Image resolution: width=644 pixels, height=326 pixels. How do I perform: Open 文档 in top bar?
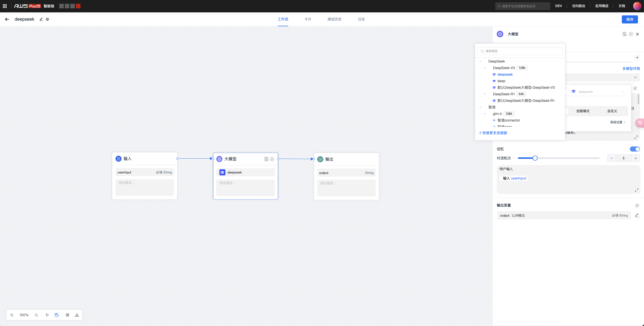coord(622,6)
